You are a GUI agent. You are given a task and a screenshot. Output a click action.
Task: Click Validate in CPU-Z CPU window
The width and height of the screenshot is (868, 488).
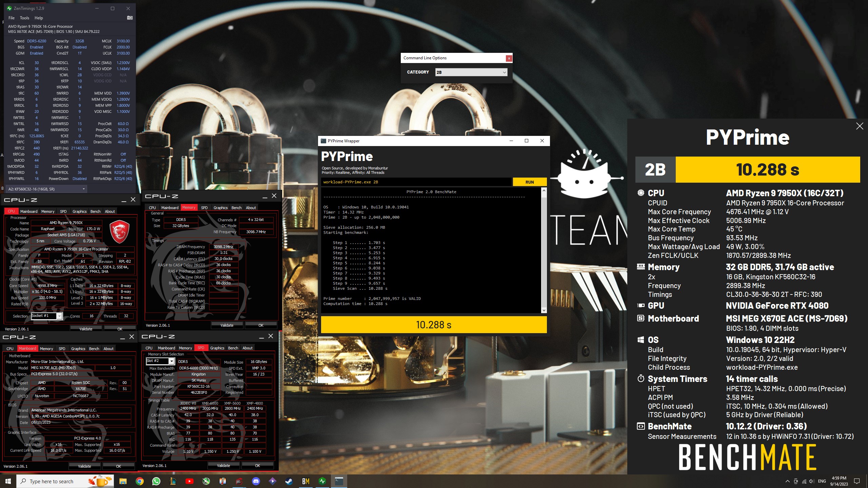pos(86,329)
